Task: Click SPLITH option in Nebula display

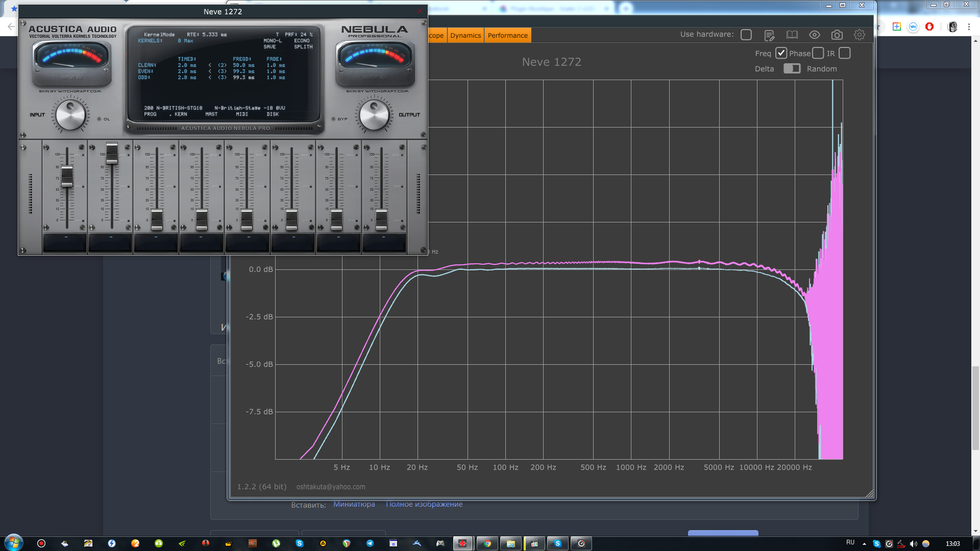Action: click(x=303, y=47)
